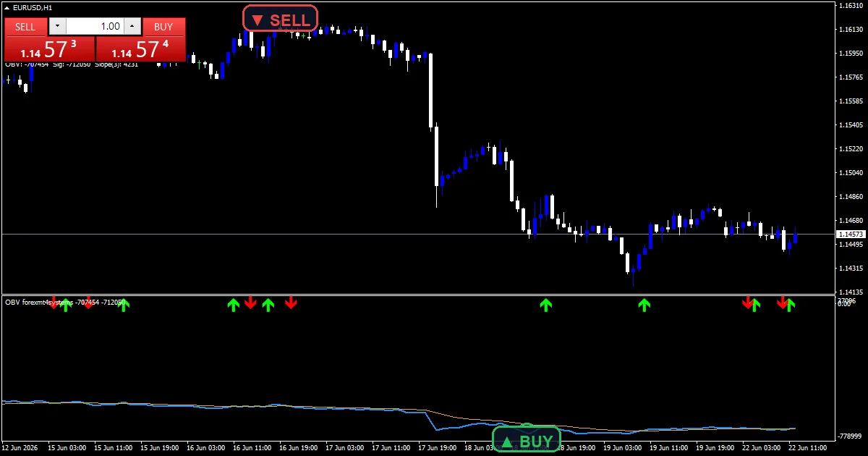This screenshot has width=868, height=456.
Task: Focus the 1.00 lot volume field
Action: coord(95,26)
